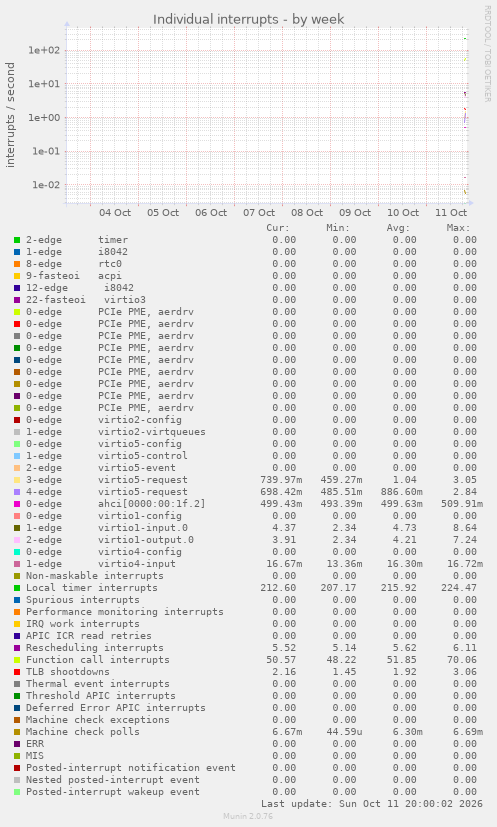The image size is (497, 827).
Task: Select the 224.47 maximum value
Action: (458, 588)
